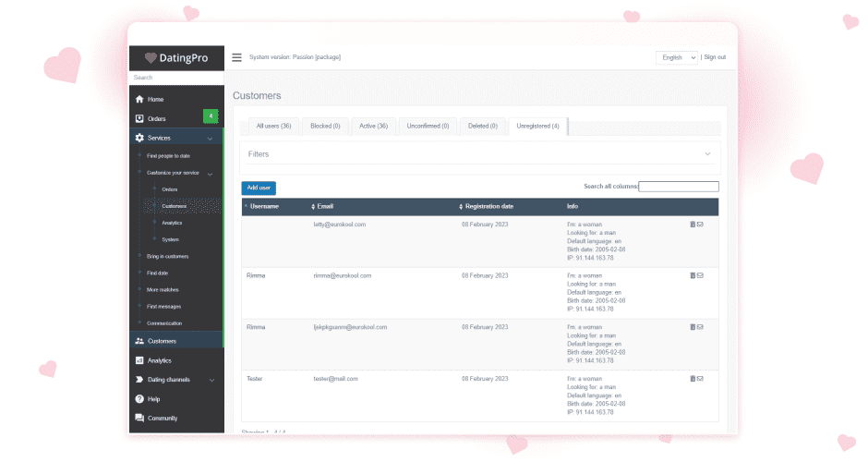Click the Analytics chart icon in sidebar
This screenshot has height=462, width=868.
coord(139,360)
